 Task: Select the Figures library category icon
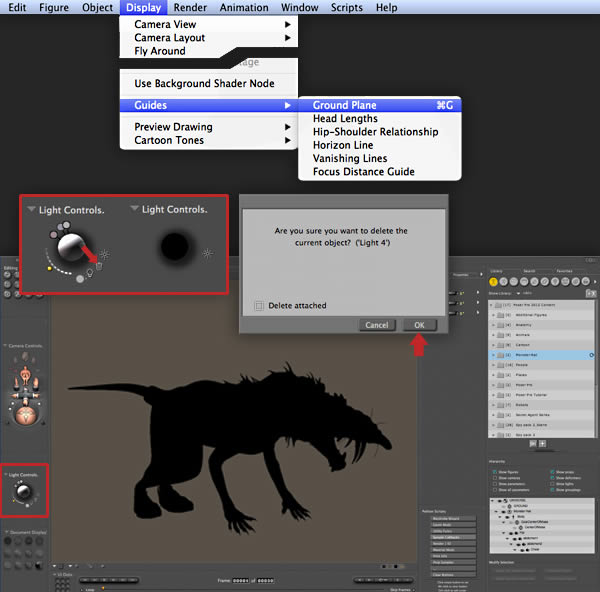[x=493, y=282]
